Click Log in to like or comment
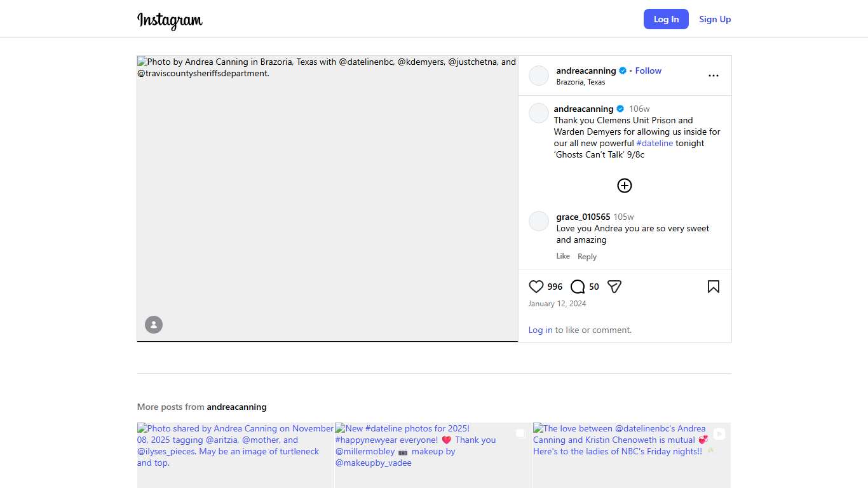The width and height of the screenshot is (868, 488). pyautogui.click(x=540, y=330)
